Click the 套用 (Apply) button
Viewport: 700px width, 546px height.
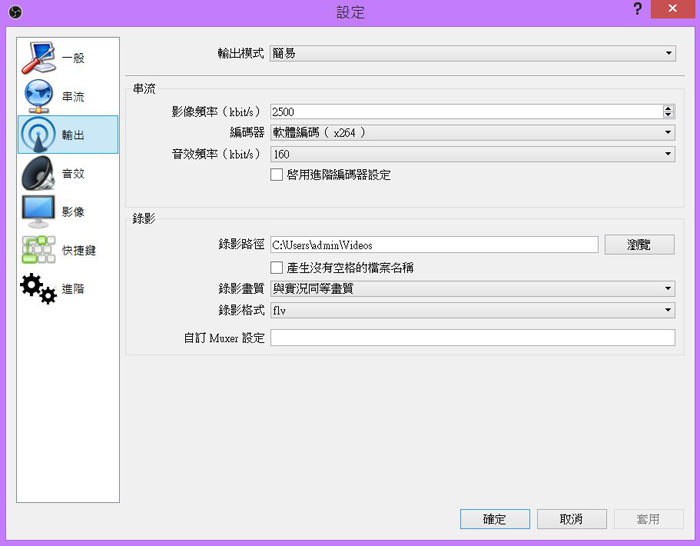[648, 519]
